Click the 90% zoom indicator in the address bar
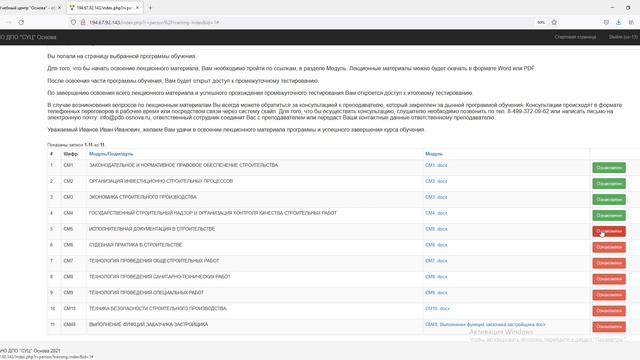 click(541, 22)
